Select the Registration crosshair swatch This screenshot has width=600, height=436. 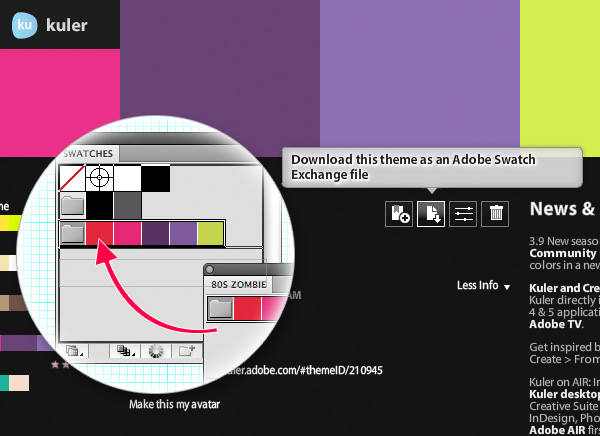(100, 179)
